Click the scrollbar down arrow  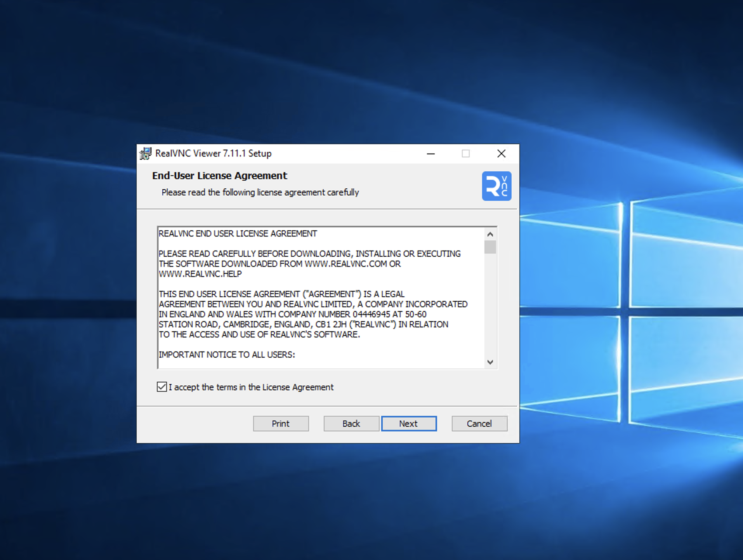pyautogui.click(x=490, y=362)
